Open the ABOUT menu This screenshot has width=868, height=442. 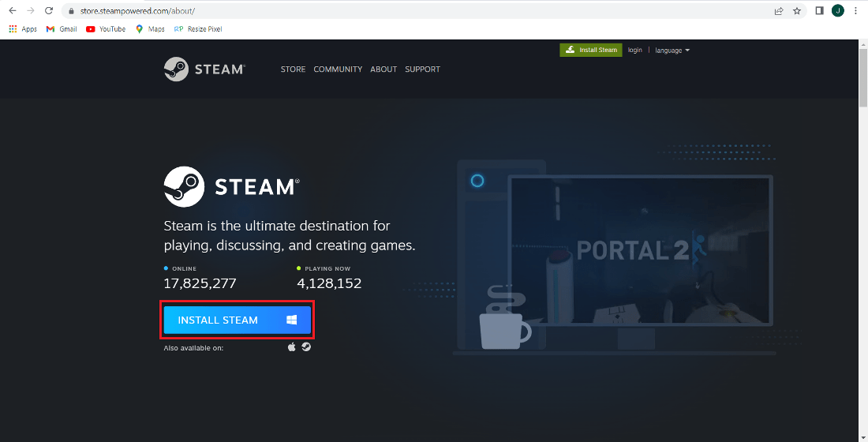pos(383,69)
